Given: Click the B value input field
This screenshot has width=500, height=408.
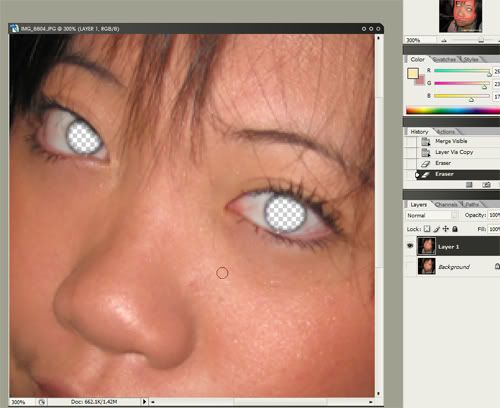Looking at the screenshot, I should (x=497, y=96).
